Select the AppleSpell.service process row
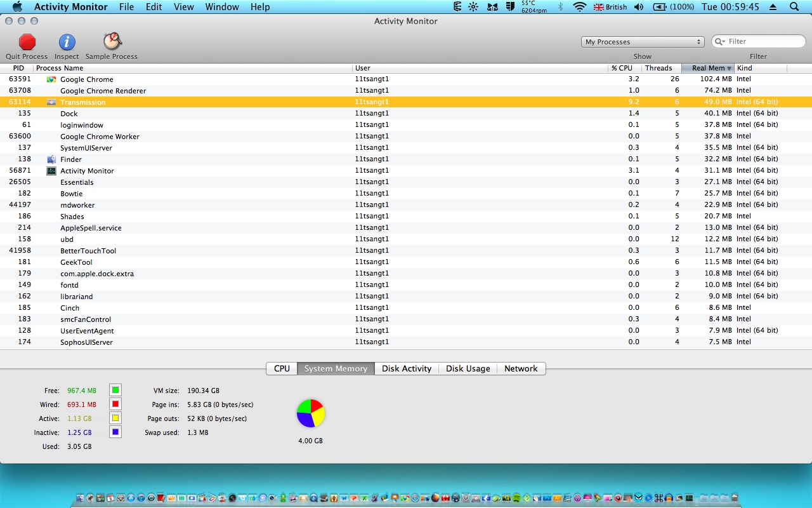Viewport: 812px width, 508px height. click(406, 228)
